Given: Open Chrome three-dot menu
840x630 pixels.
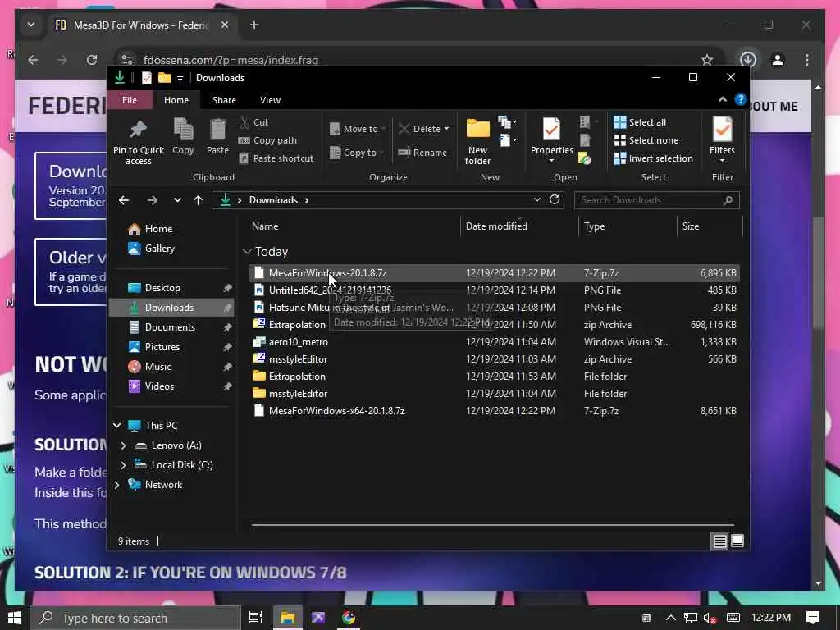Looking at the screenshot, I should pyautogui.click(x=807, y=59).
